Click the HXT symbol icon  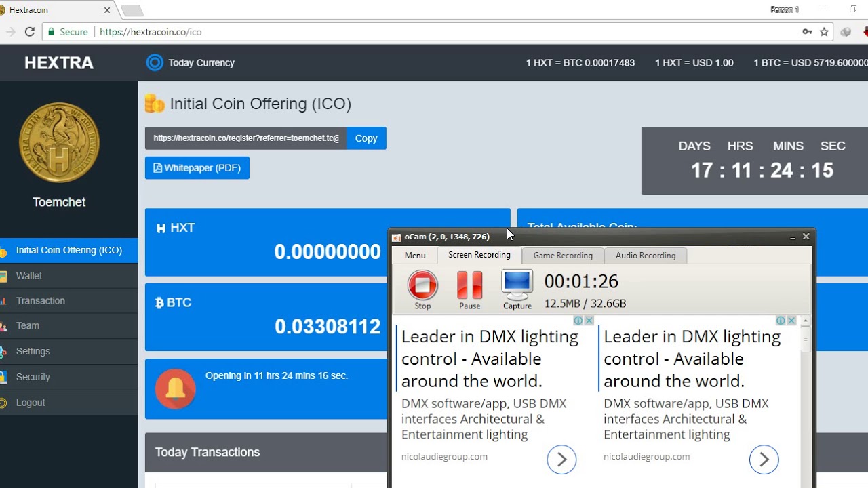tap(161, 228)
